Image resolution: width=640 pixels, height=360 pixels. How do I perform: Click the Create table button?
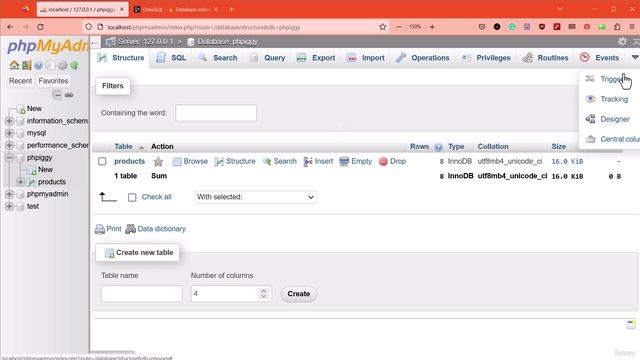coord(298,294)
